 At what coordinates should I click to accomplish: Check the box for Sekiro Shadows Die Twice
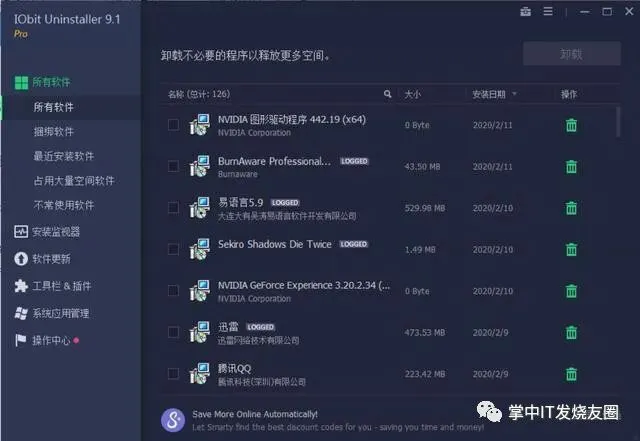(173, 249)
